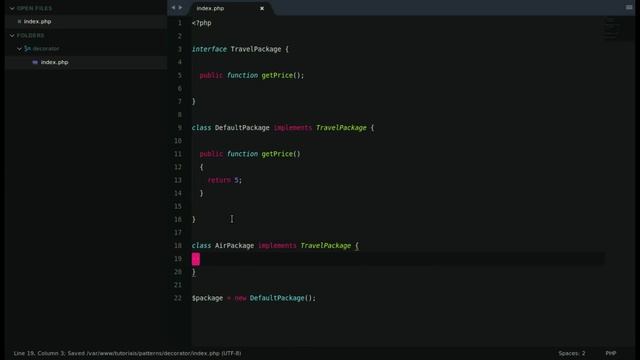Click the minimap preview
This screenshot has height=360, width=640.
[x=611, y=29]
